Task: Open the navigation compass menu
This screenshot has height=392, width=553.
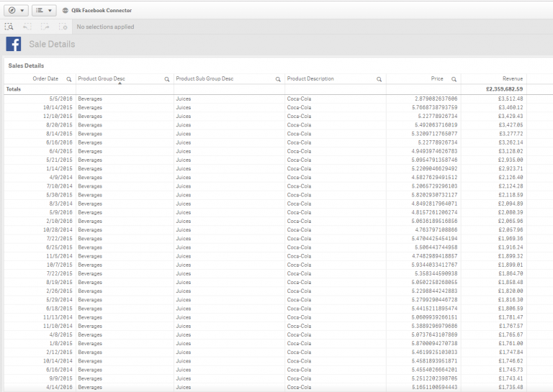Action: (16, 11)
